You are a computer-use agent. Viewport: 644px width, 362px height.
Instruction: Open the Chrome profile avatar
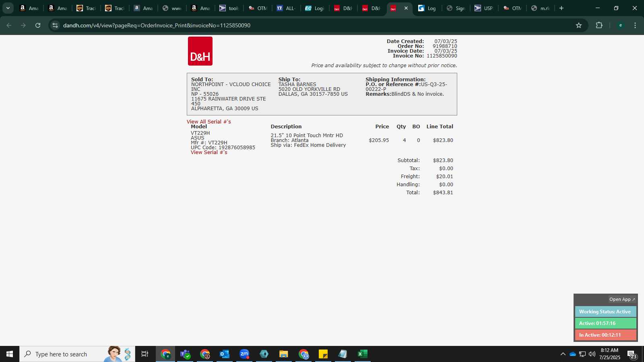[620, 25]
